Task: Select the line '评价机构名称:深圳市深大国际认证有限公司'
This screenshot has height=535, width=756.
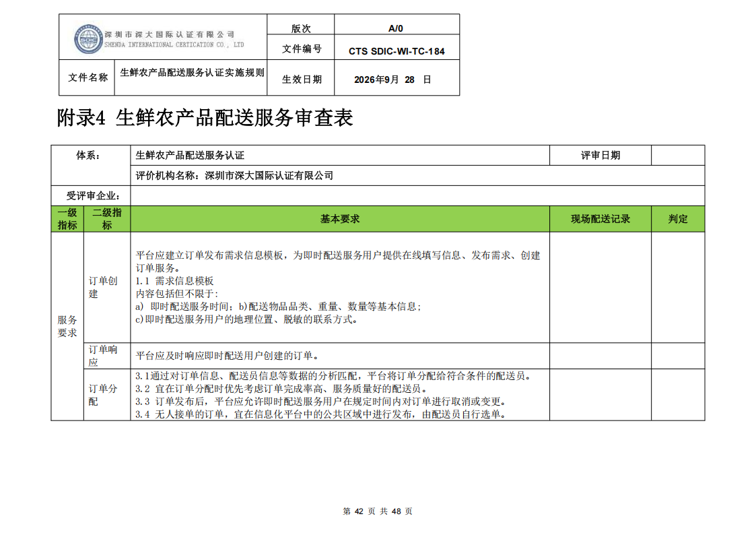Action: 234,176
